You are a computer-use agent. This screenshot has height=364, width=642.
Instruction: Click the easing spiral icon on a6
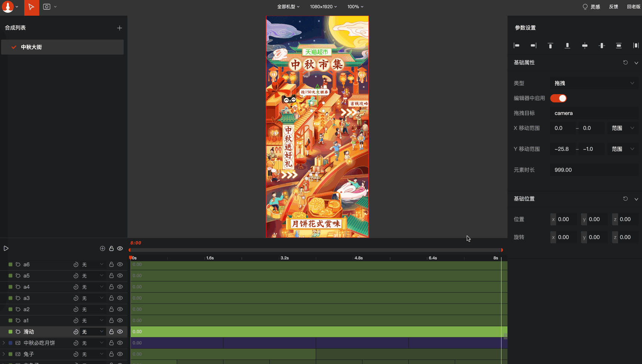(x=76, y=265)
